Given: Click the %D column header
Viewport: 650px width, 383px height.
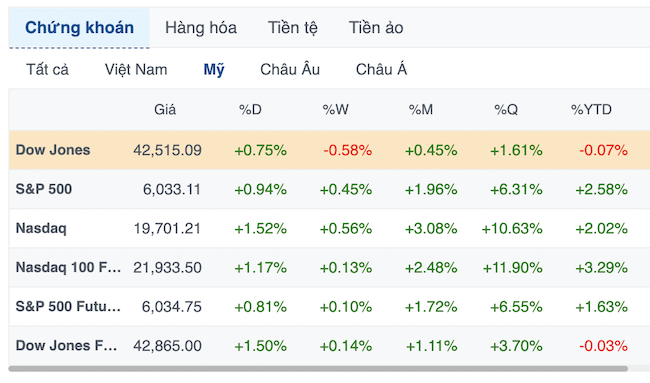Looking at the screenshot, I should [250, 110].
